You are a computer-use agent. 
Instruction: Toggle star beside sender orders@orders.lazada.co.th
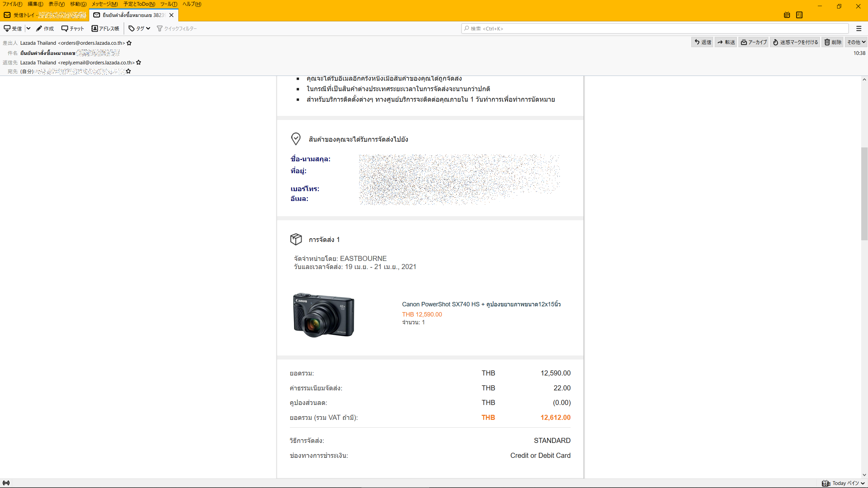[129, 43]
